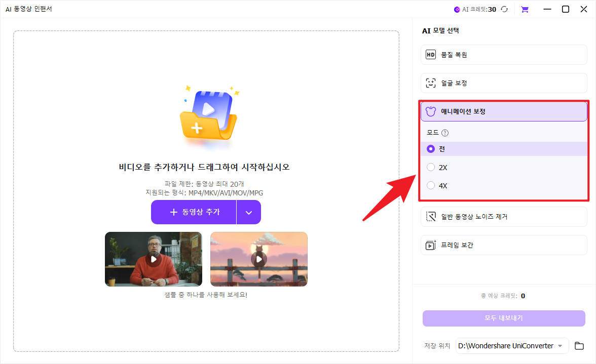This screenshot has width=596, height=364.
Task: Expand the add video dropdown arrow
Action: [248, 212]
